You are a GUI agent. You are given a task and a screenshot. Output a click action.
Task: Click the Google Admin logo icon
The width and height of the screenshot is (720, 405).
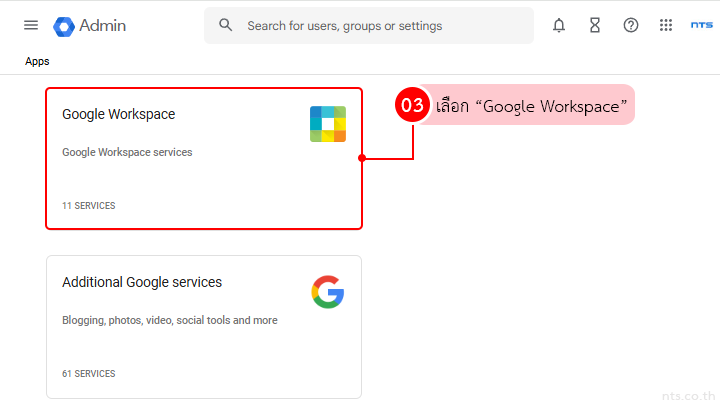[65, 26]
